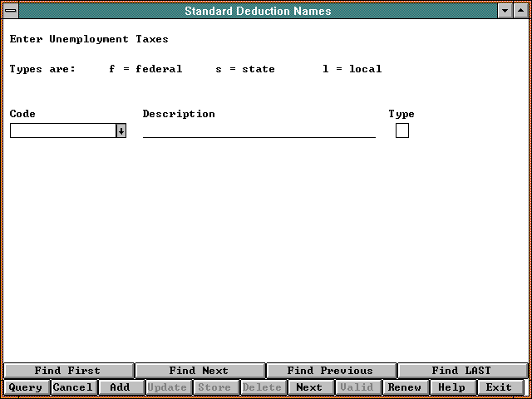This screenshot has height=399, width=532.
Task: Open Help from the bottom bar
Action: point(451,387)
